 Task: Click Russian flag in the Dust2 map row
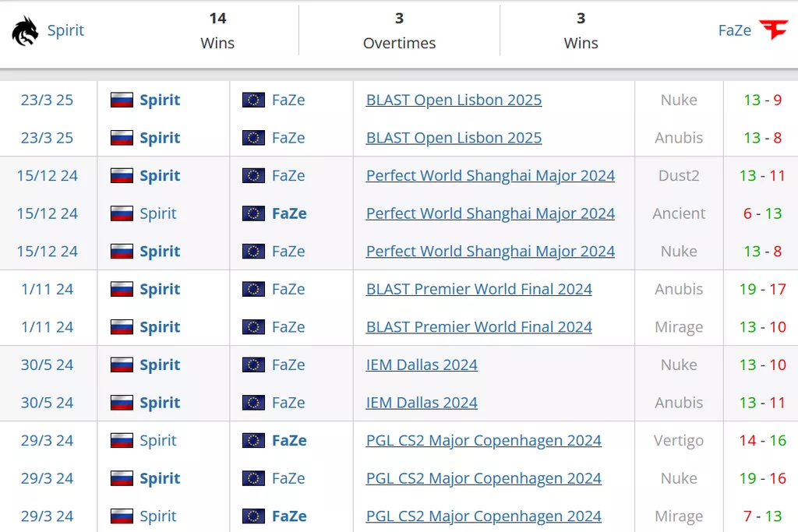point(122,176)
